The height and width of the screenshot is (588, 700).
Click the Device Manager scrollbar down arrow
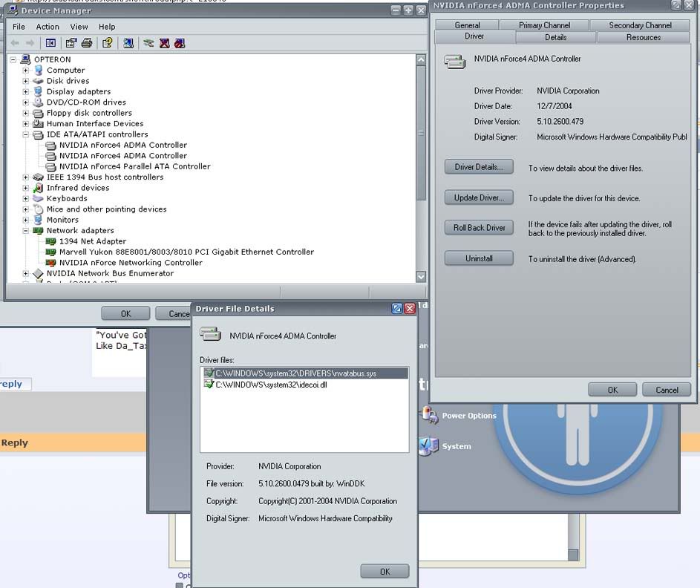click(x=421, y=276)
